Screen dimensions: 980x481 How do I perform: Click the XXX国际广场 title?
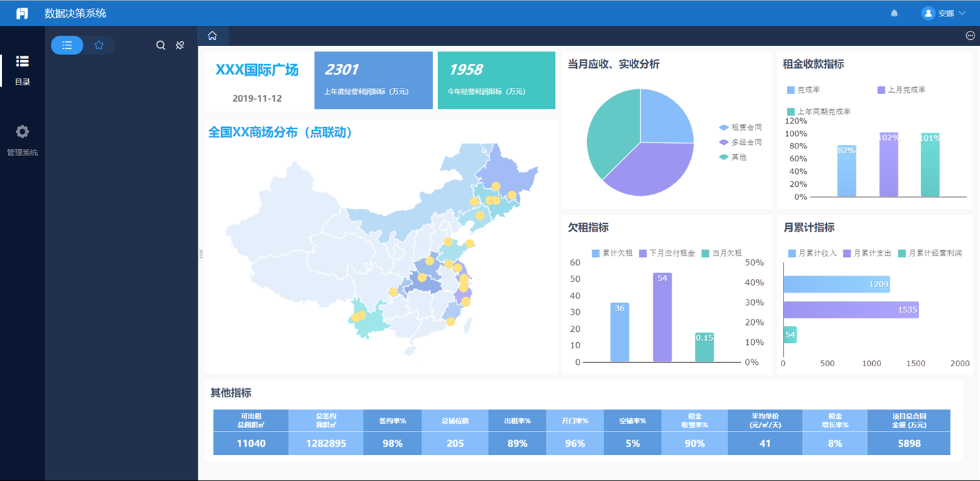pos(257,70)
